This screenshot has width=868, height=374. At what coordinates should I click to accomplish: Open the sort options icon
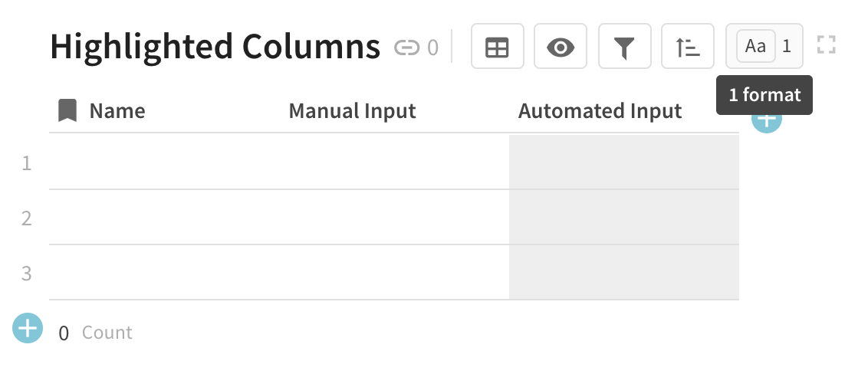pos(688,48)
